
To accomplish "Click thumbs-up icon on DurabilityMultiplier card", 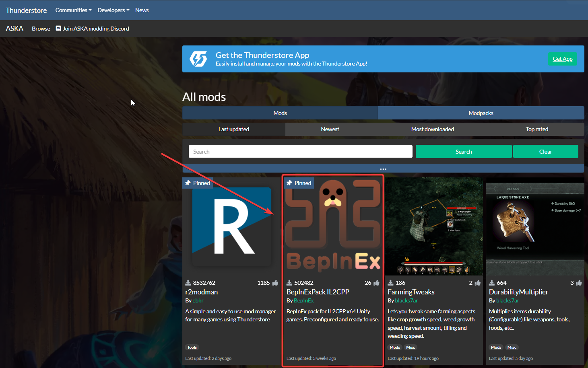I will (x=579, y=283).
